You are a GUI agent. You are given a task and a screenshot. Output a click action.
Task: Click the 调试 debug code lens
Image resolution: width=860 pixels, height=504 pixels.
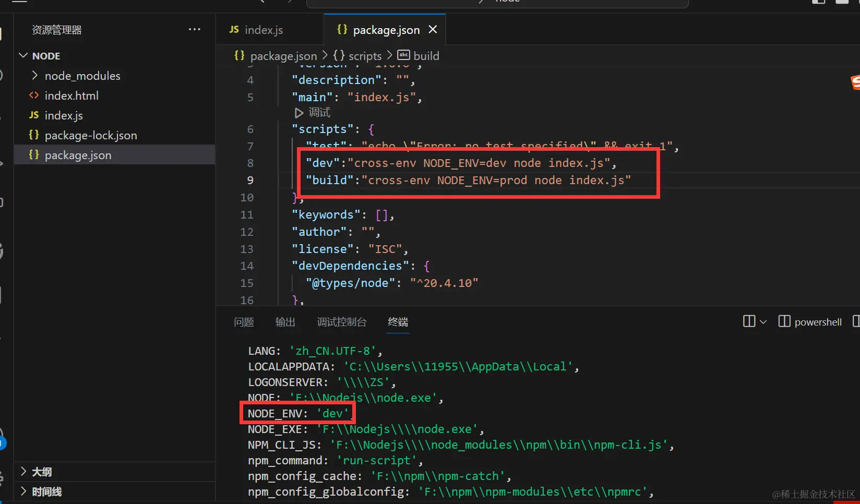click(x=313, y=113)
